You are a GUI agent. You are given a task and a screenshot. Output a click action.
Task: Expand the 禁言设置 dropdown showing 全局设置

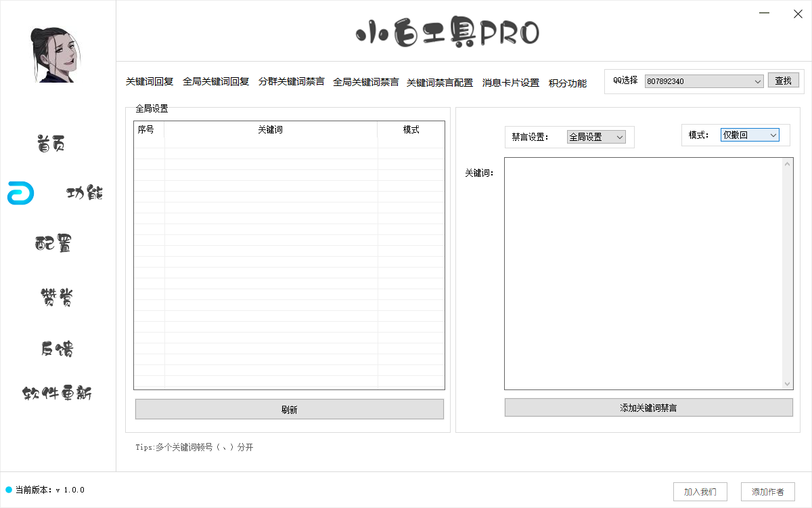click(x=596, y=137)
